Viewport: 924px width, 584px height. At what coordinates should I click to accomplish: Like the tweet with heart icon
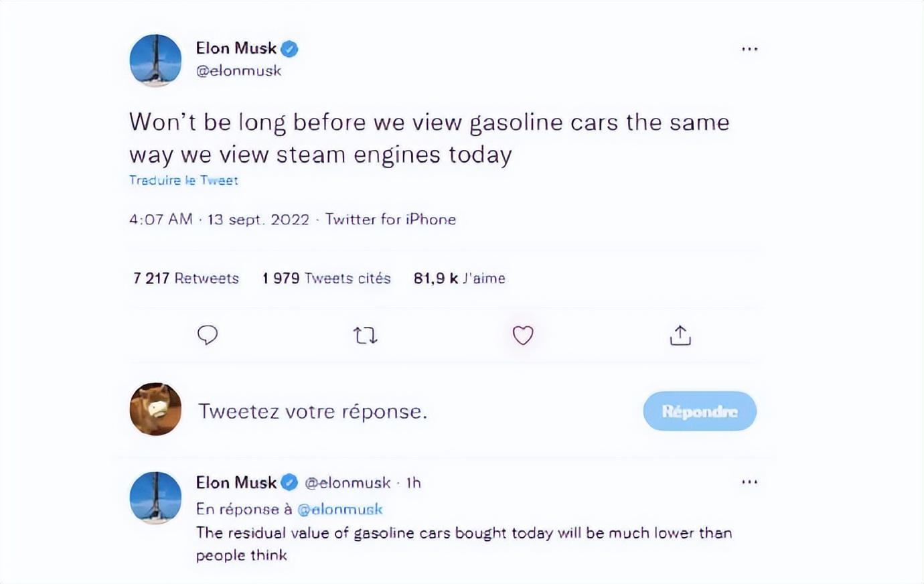523,335
